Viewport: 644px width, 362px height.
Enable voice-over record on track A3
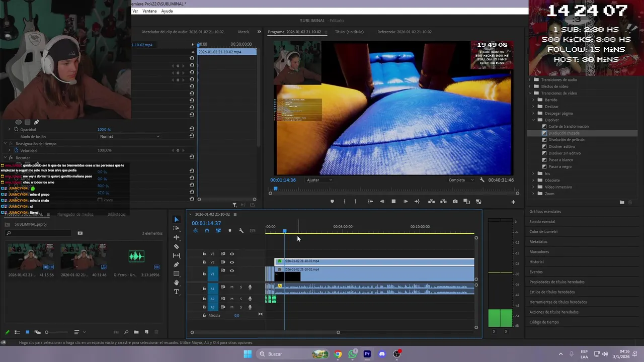point(250,307)
